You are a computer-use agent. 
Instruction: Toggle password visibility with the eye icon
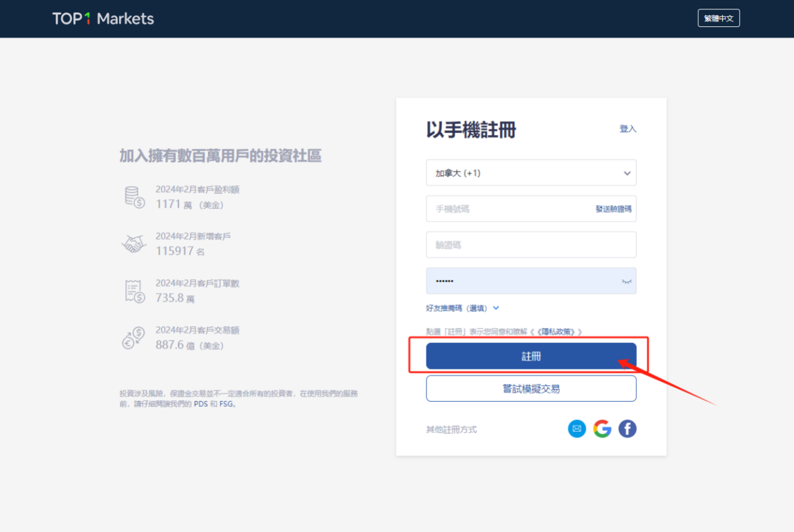pyautogui.click(x=626, y=281)
